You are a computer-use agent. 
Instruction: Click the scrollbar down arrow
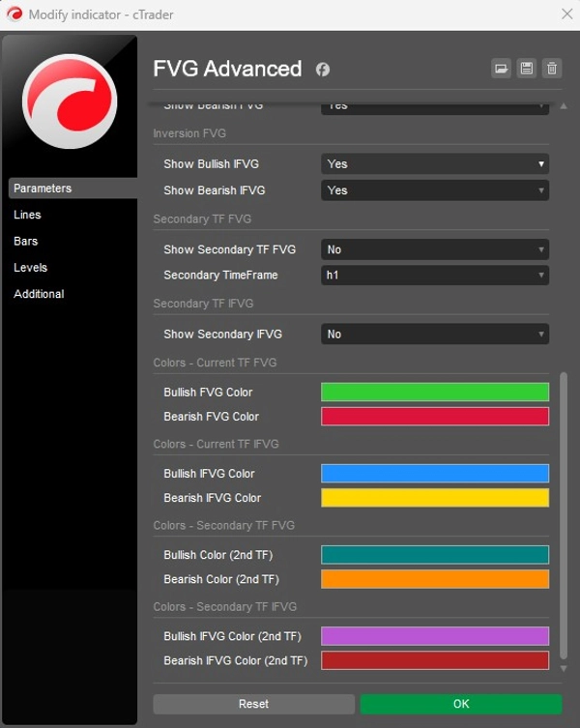tap(564, 669)
